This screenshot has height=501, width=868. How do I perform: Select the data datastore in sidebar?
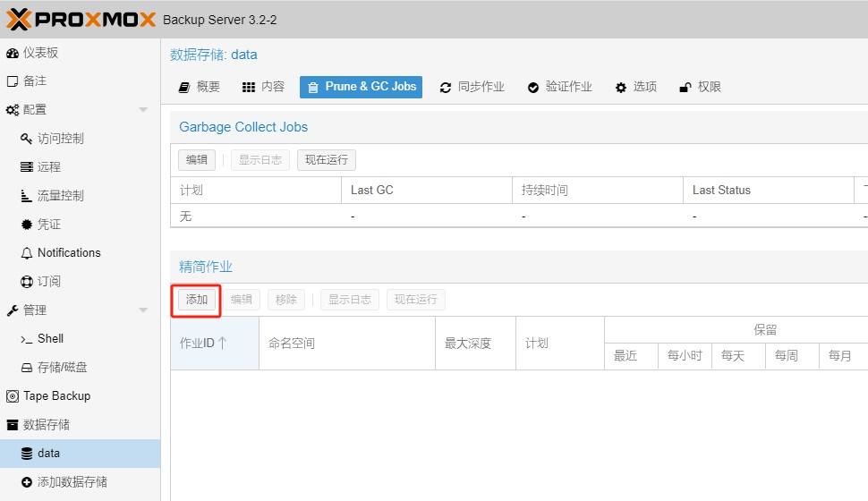[48, 454]
